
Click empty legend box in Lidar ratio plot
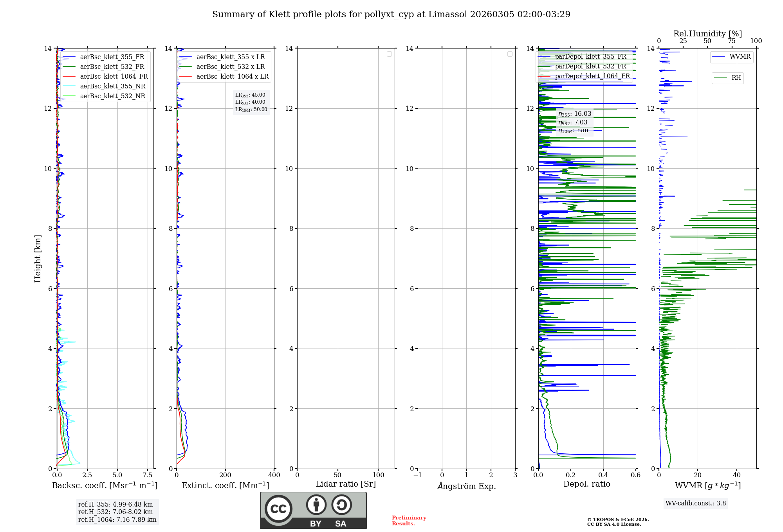point(389,54)
